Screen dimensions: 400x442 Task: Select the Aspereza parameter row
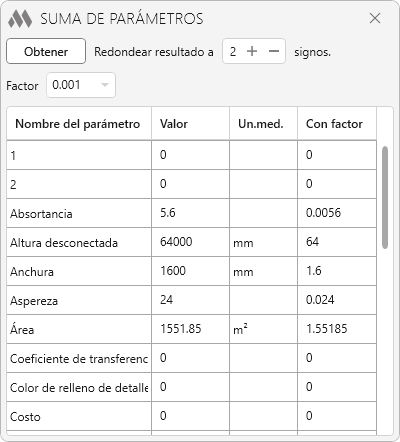[191, 300]
